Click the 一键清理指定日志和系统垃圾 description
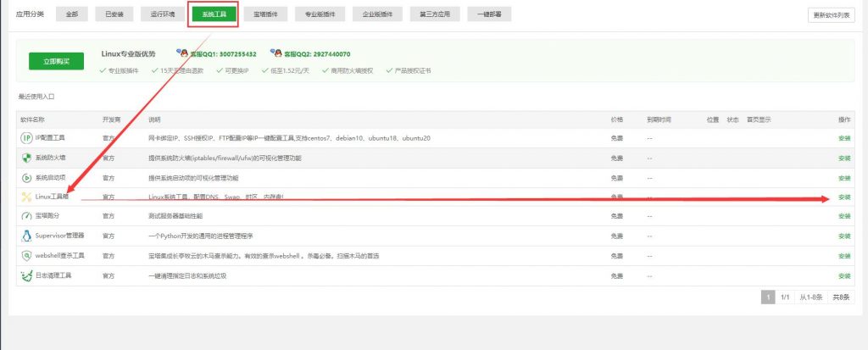This screenshot has height=350, width=868. pos(187,275)
